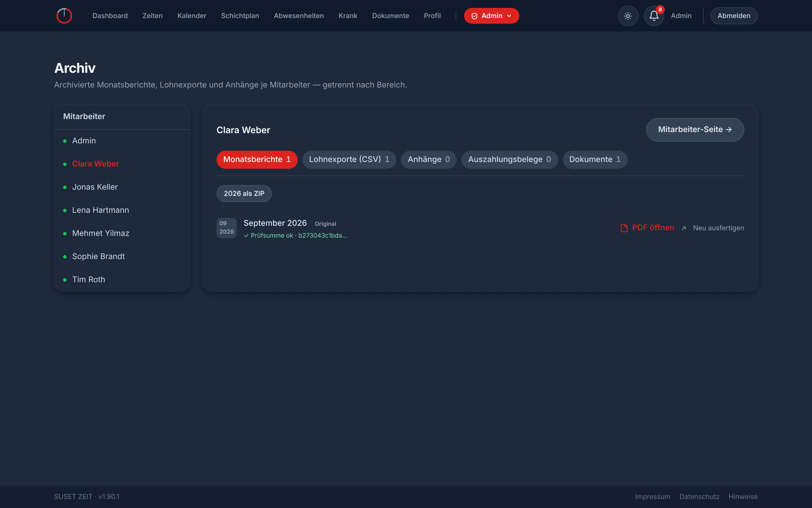Open Dokumente in the top navigation
Viewport: 812px width, 508px height.
click(x=390, y=16)
